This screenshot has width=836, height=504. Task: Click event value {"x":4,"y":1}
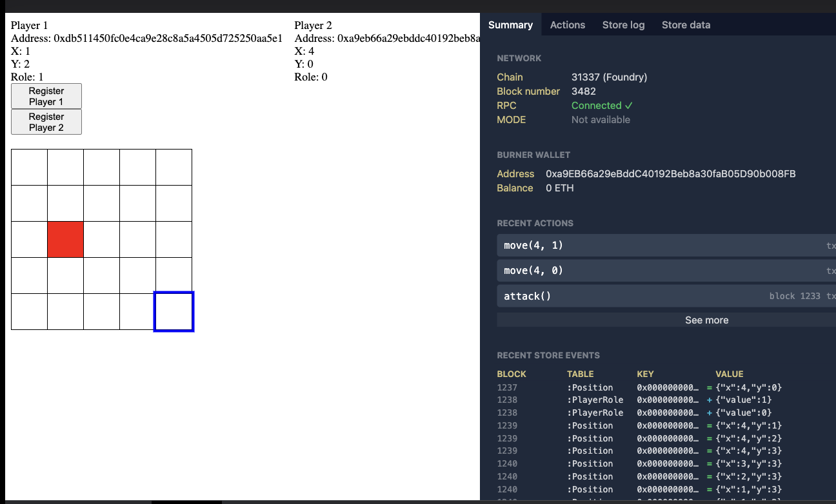[749, 425]
